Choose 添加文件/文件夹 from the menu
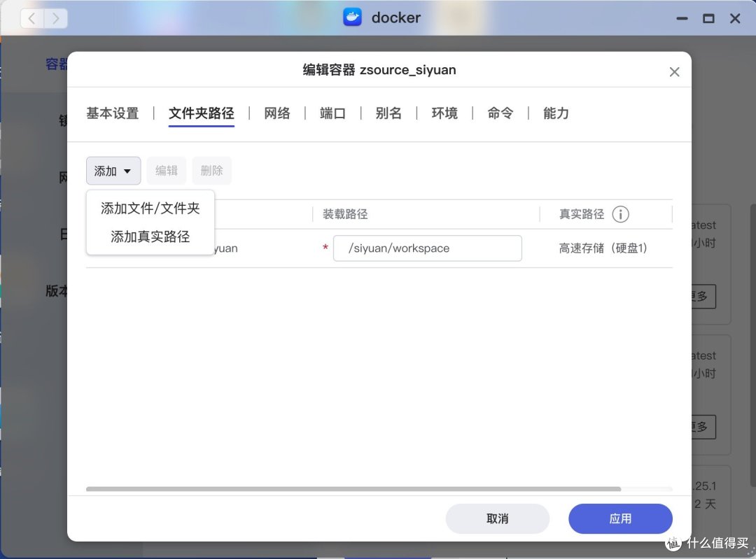The image size is (756, 559). coord(150,208)
